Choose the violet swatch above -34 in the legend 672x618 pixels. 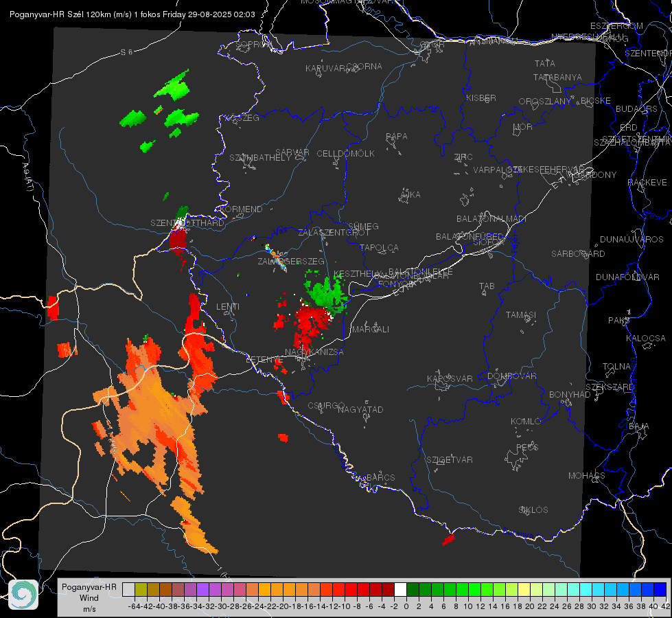[x=202, y=589]
